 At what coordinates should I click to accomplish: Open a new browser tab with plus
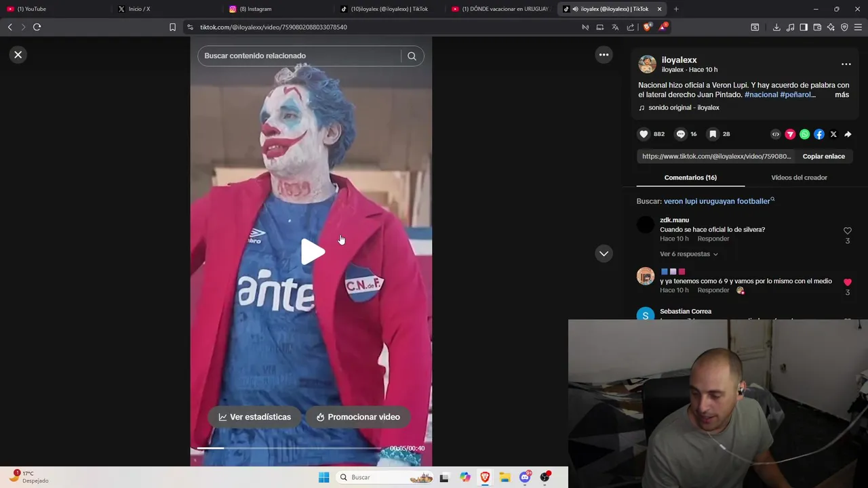(676, 9)
